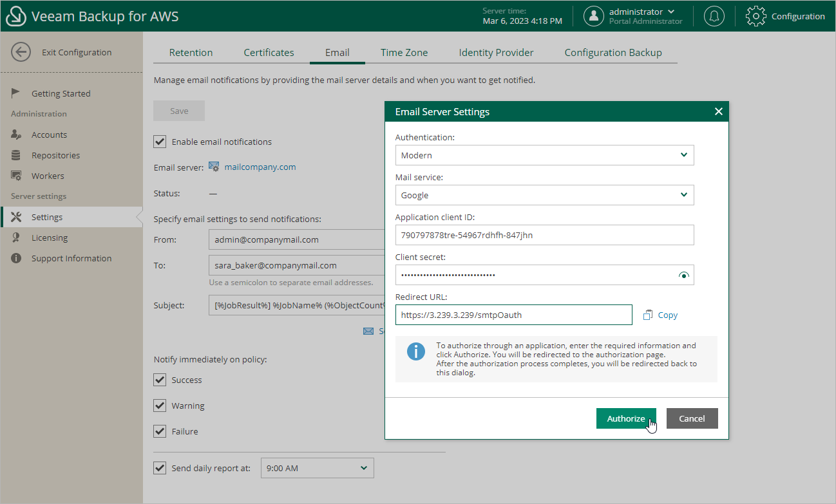Image resolution: width=836 pixels, height=504 pixels.
Task: Toggle Send daily report checkbox
Action: coord(160,468)
